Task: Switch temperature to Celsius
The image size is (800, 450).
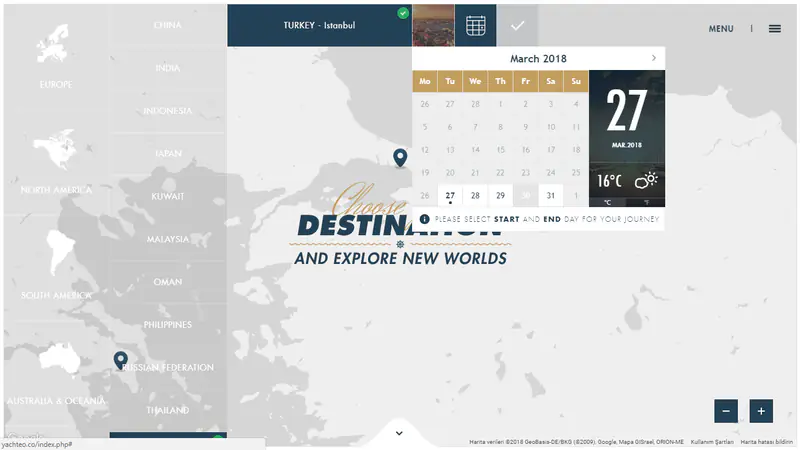Action: [x=608, y=203]
